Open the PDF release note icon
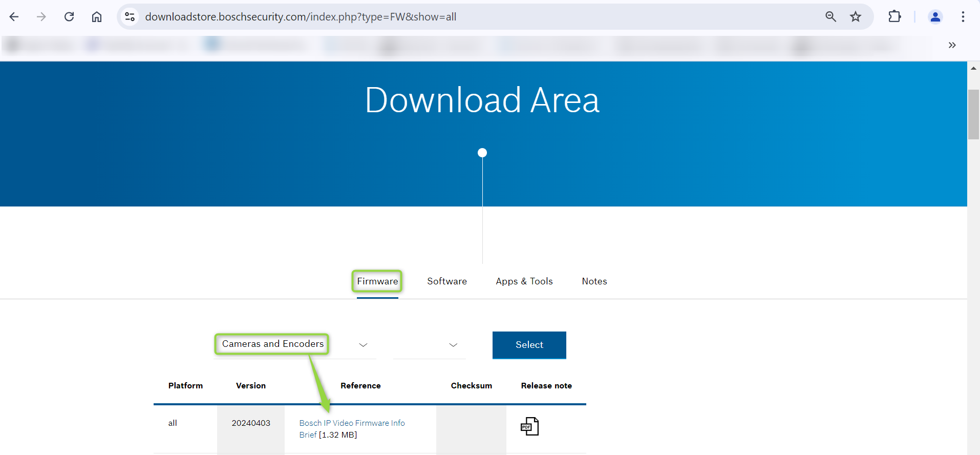 529,426
